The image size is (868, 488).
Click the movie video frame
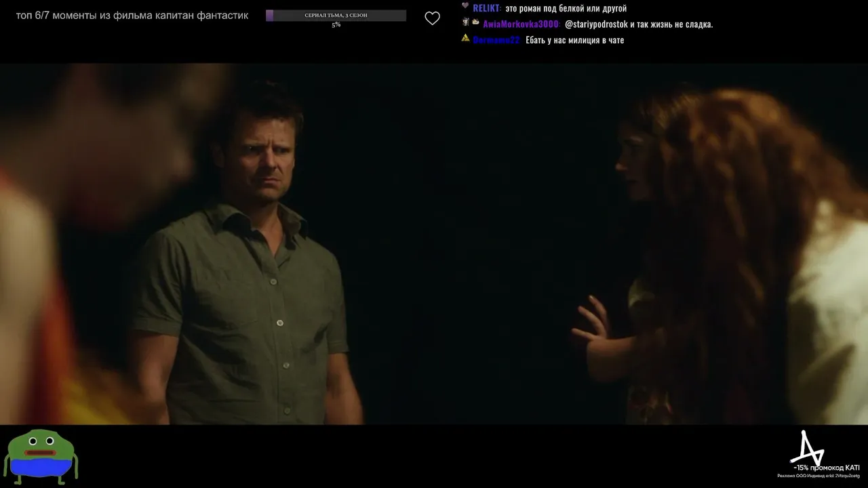click(434, 244)
